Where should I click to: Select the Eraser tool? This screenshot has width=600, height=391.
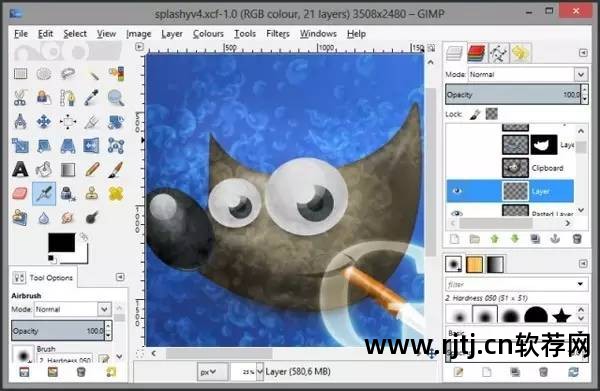[20, 193]
